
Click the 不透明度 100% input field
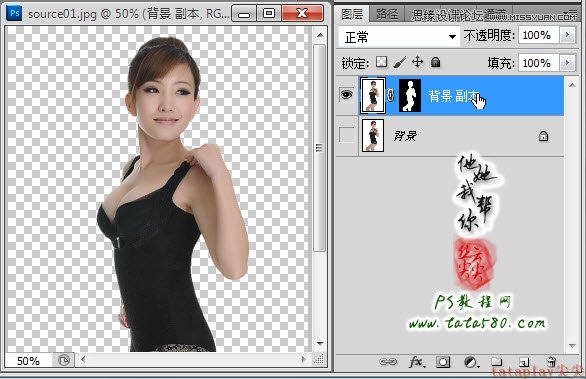point(538,35)
